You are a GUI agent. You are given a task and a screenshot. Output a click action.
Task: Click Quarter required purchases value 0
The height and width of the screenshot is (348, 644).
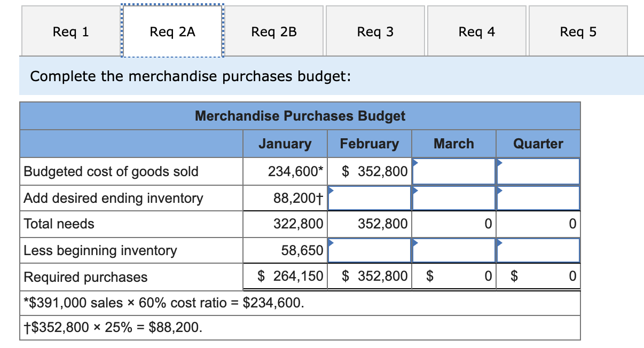pos(572,276)
